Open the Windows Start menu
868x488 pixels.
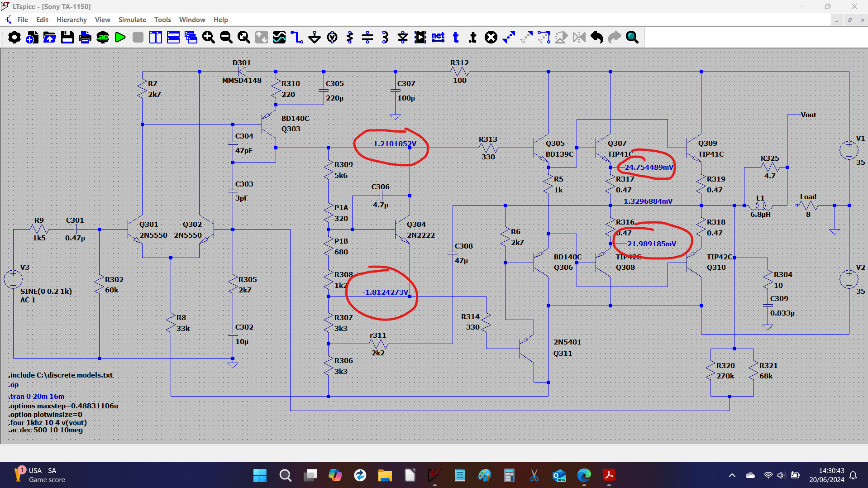coord(260,475)
